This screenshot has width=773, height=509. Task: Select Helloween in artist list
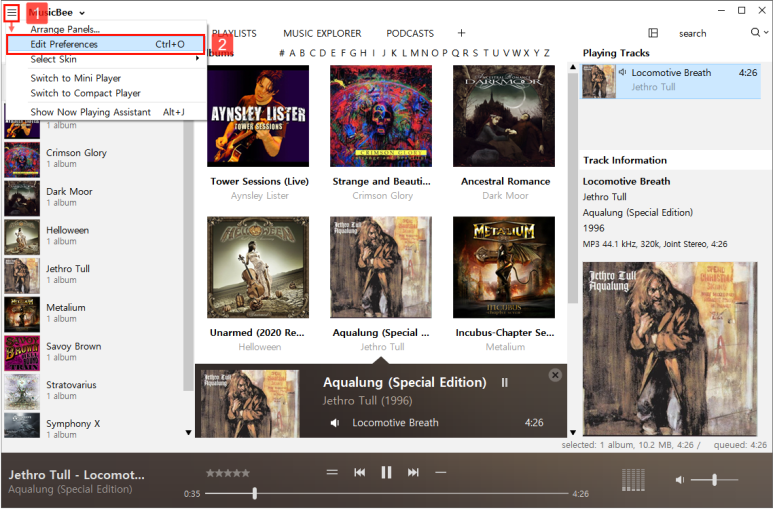[x=94, y=236]
